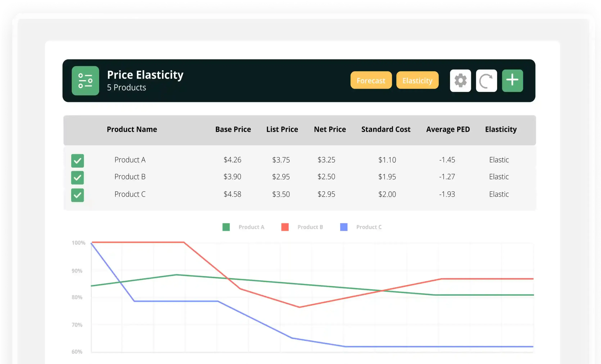Viewport: 601px width, 364px height.
Task: Open settings with the gear icon
Action: pos(460,81)
